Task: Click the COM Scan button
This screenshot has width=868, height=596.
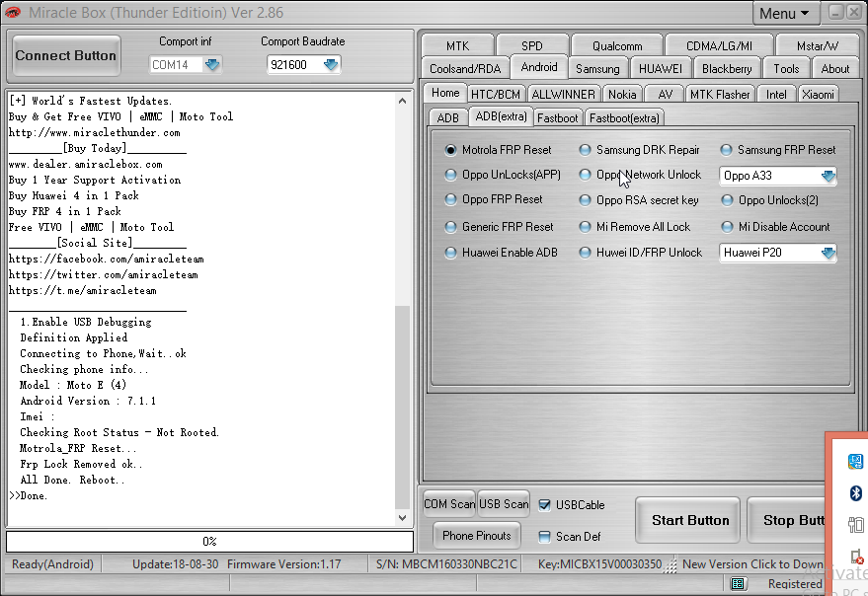Action: pyautogui.click(x=449, y=504)
